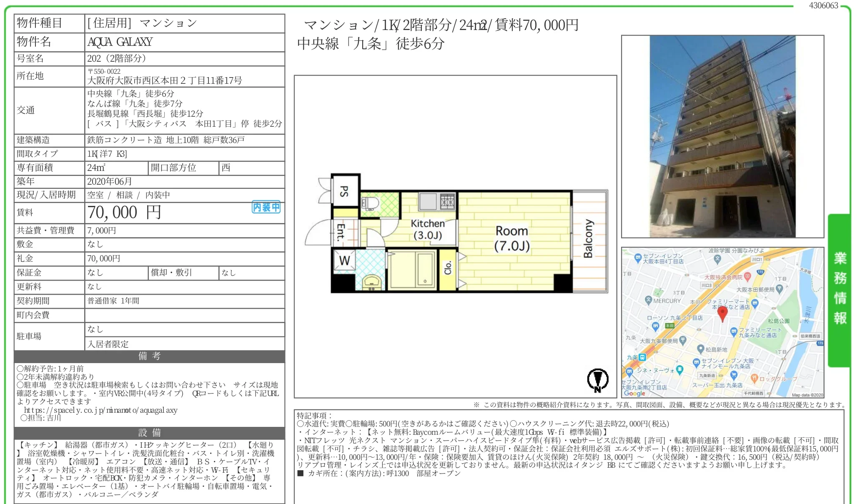
Task: Click the 九条 train station icon on map
Action: [x=642, y=357]
